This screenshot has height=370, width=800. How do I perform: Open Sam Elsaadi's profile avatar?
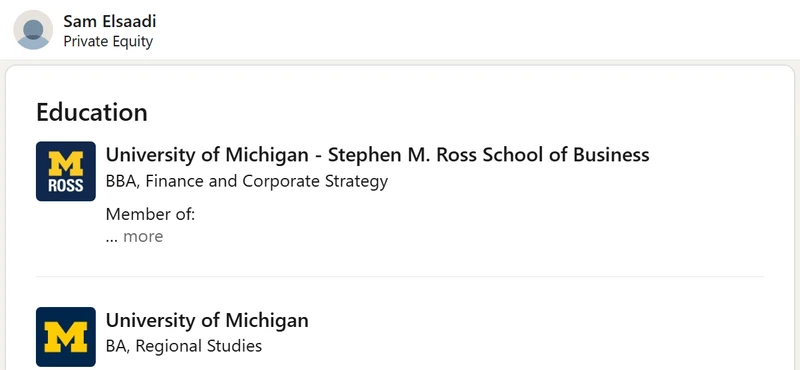(x=33, y=30)
